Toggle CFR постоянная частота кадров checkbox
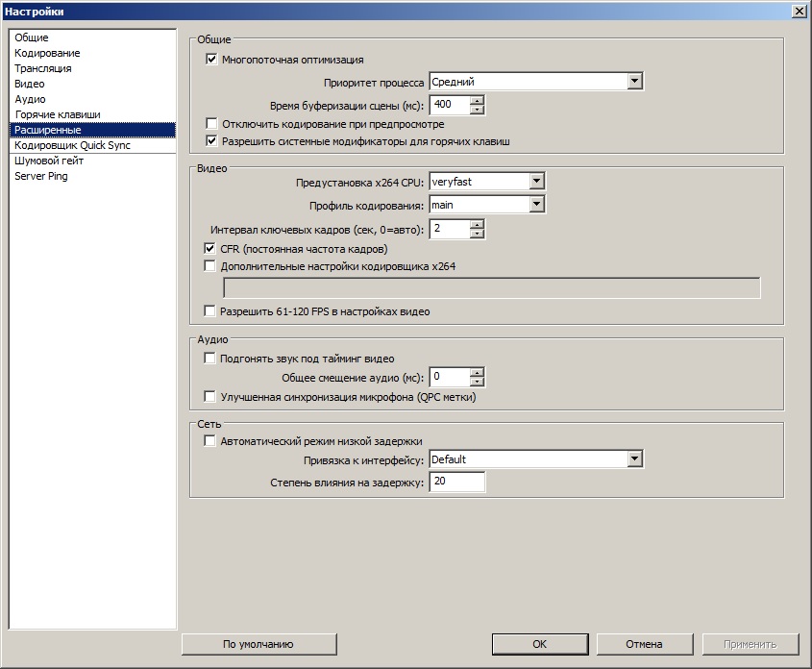This screenshot has width=812, height=669. 209,249
